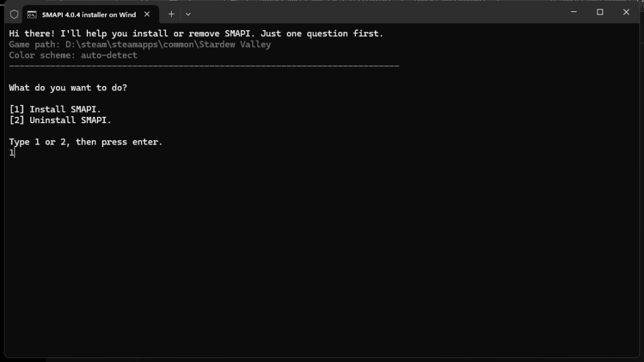The width and height of the screenshot is (644, 362).
Task: Click 'Type 1 or 2, then press enter' text
Action: point(86,142)
